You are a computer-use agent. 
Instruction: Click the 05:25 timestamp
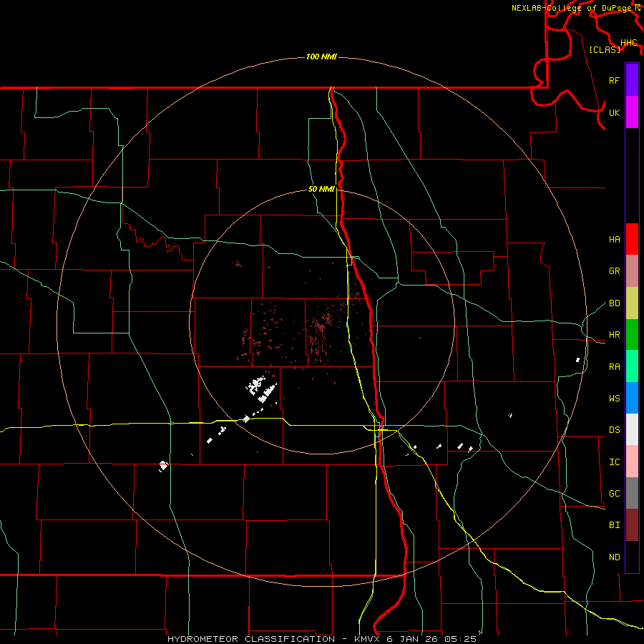(x=460, y=639)
